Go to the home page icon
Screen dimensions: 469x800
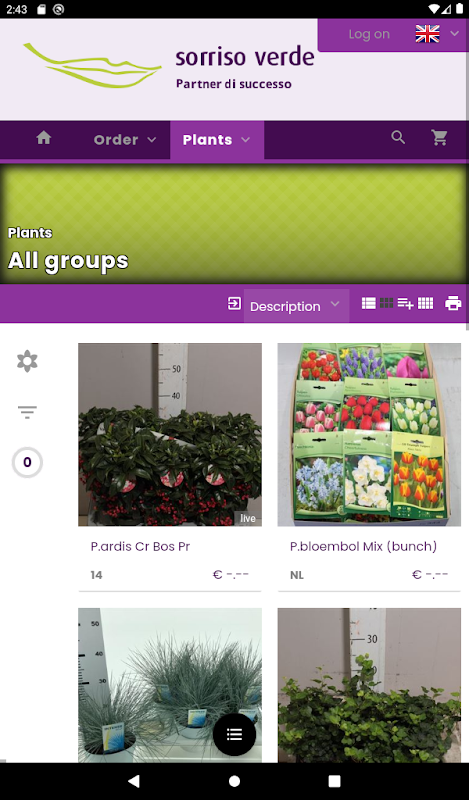(x=44, y=138)
